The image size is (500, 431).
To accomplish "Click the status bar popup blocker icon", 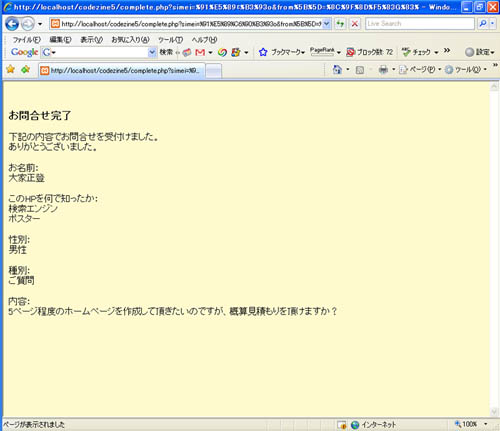I will (x=342, y=425).
